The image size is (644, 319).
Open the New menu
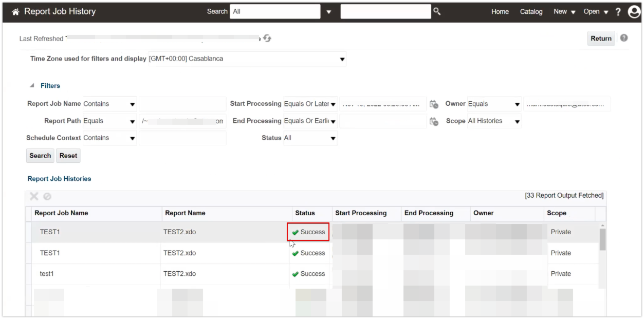click(x=564, y=11)
